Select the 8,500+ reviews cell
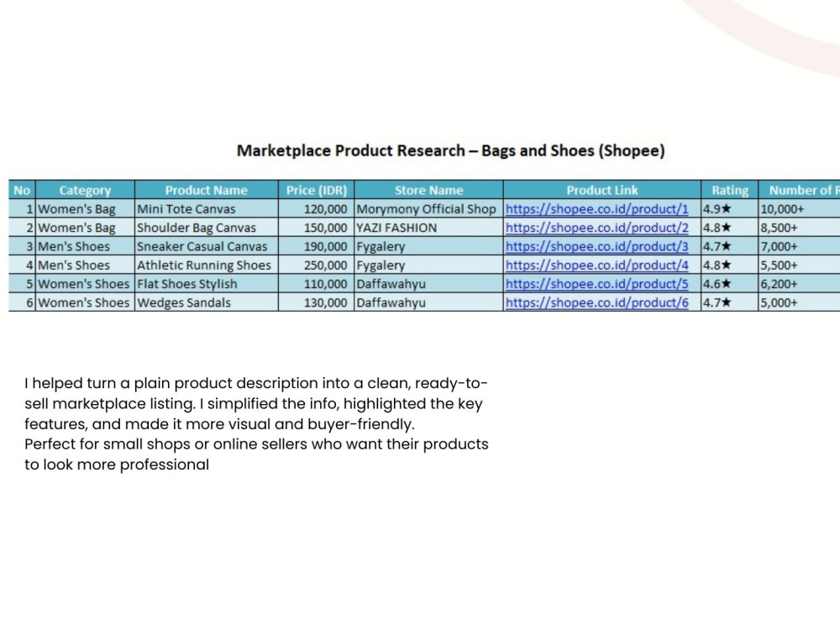This screenshot has width=840, height=630. pos(800,228)
